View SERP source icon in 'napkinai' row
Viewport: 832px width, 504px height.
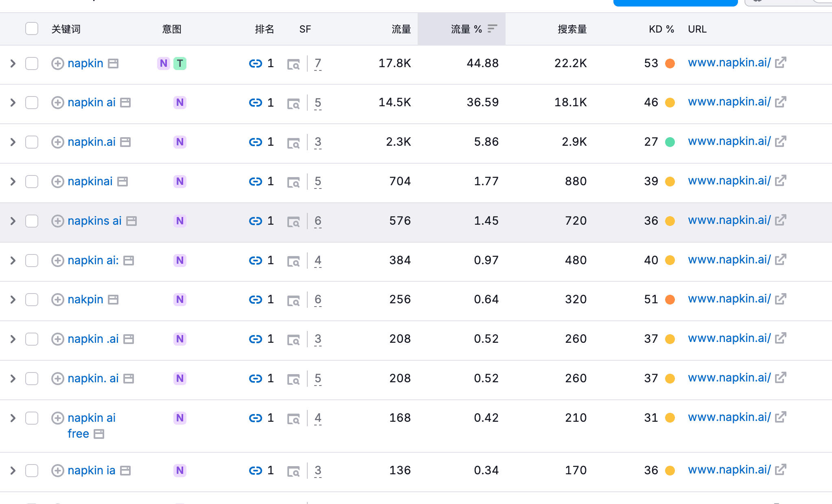tap(293, 182)
